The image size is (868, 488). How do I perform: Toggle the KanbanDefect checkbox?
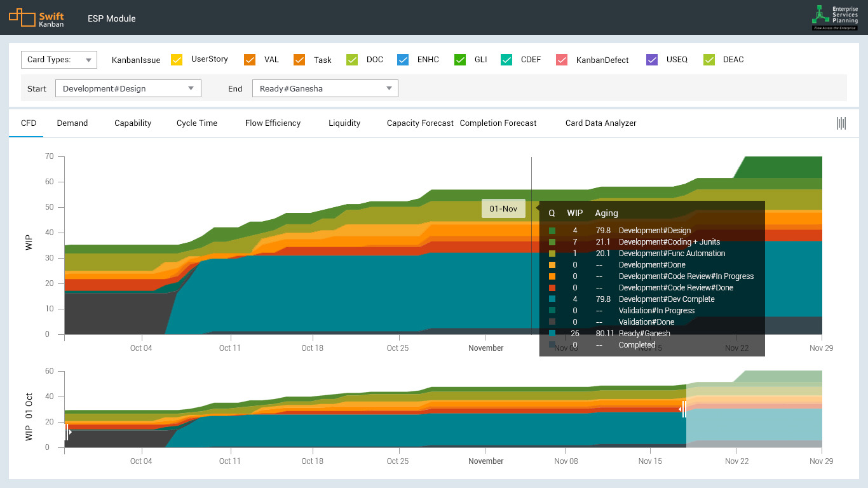click(562, 60)
